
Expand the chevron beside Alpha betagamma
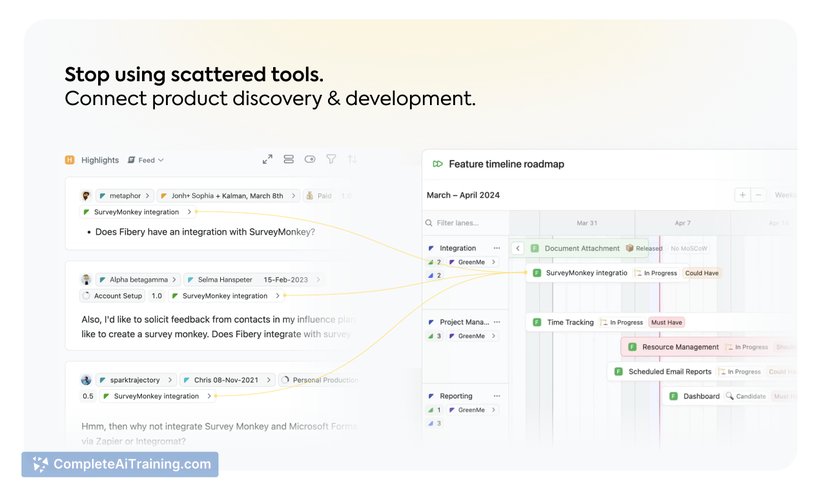coord(174,280)
